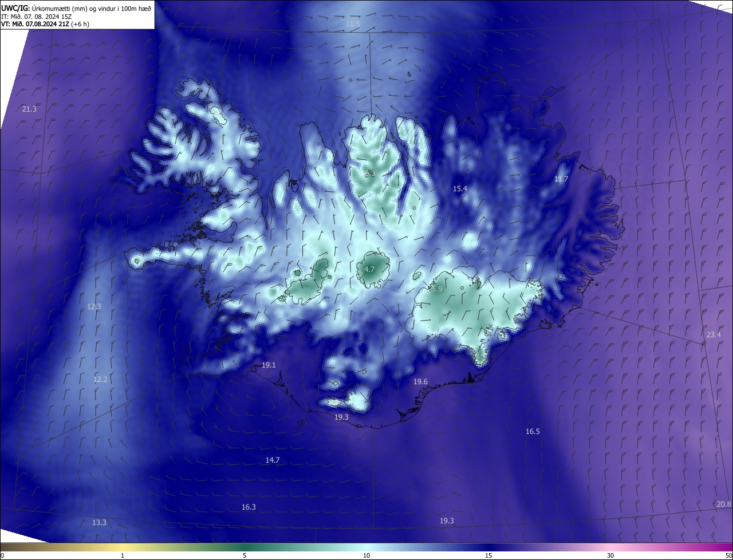Click the 4.7 value on the glacier
Image resolution: width=733 pixels, height=560 pixels.
point(369,269)
